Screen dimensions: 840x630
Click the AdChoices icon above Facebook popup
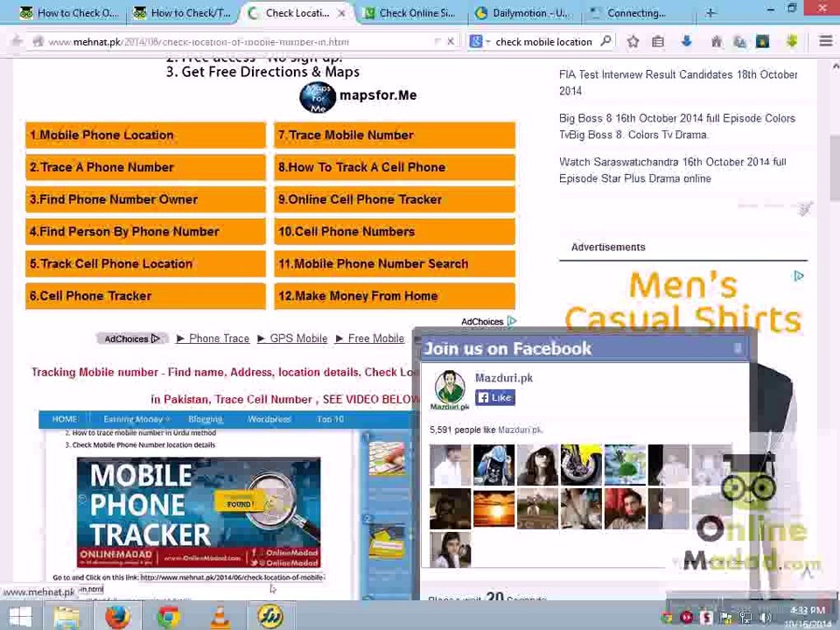(x=512, y=321)
